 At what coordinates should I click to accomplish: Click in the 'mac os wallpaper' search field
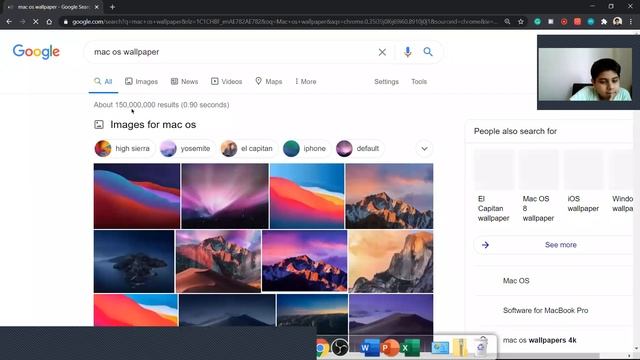(233, 52)
